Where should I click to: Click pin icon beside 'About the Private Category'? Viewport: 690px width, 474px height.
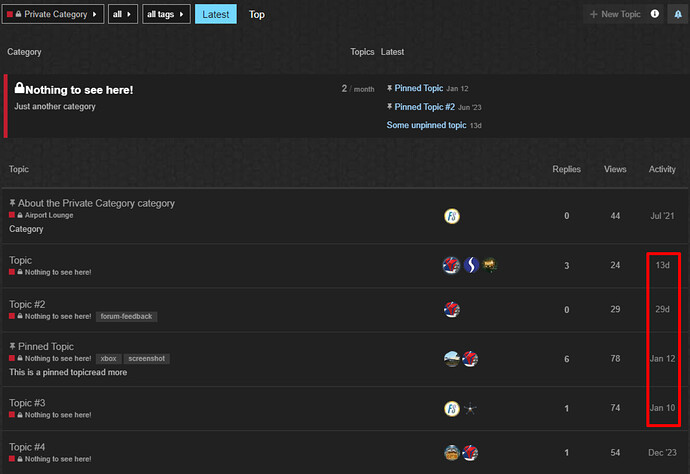pos(12,202)
